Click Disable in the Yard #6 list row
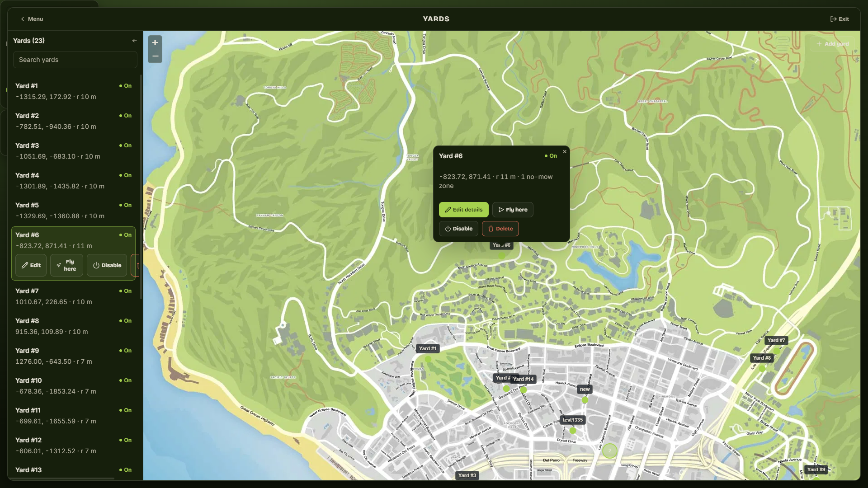 coord(107,265)
